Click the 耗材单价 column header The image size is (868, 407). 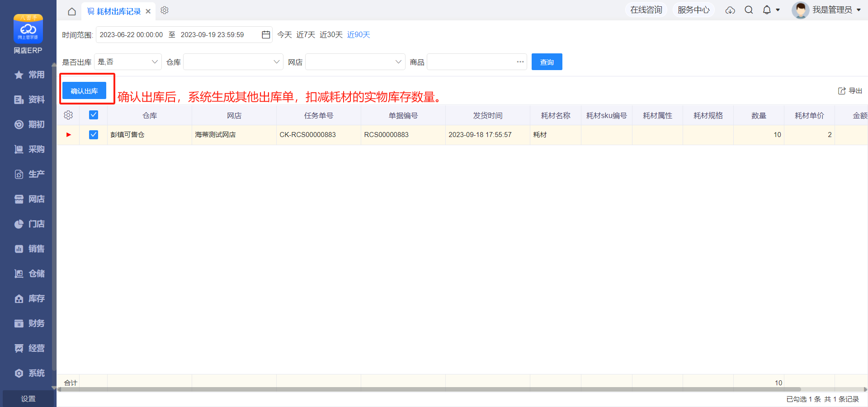tap(809, 116)
